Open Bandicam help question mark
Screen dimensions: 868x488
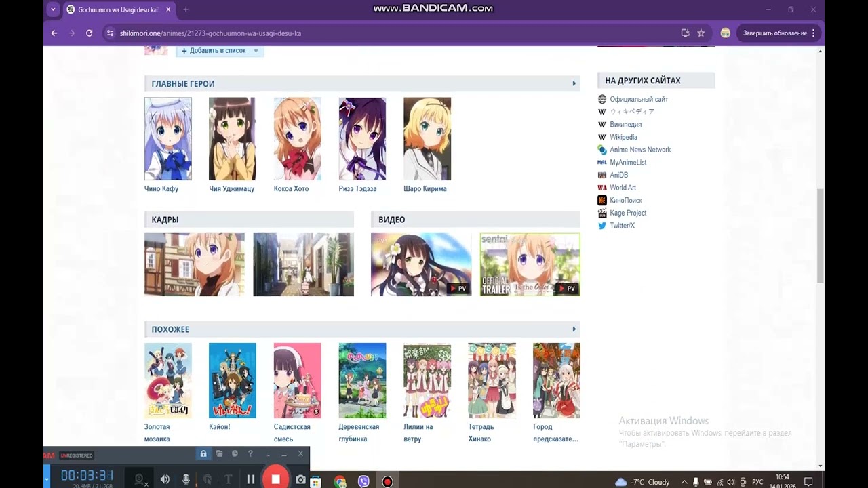250,454
